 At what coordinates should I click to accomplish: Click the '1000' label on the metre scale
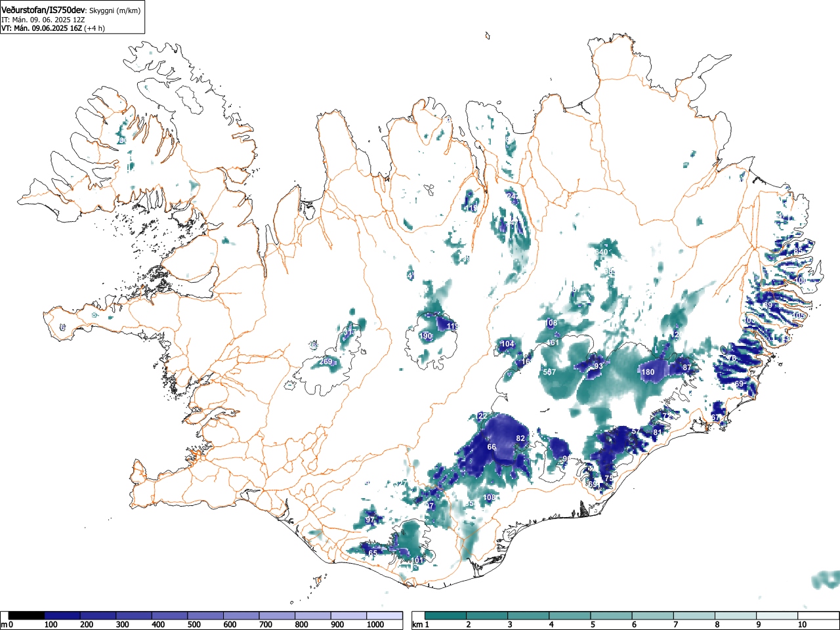point(375,625)
